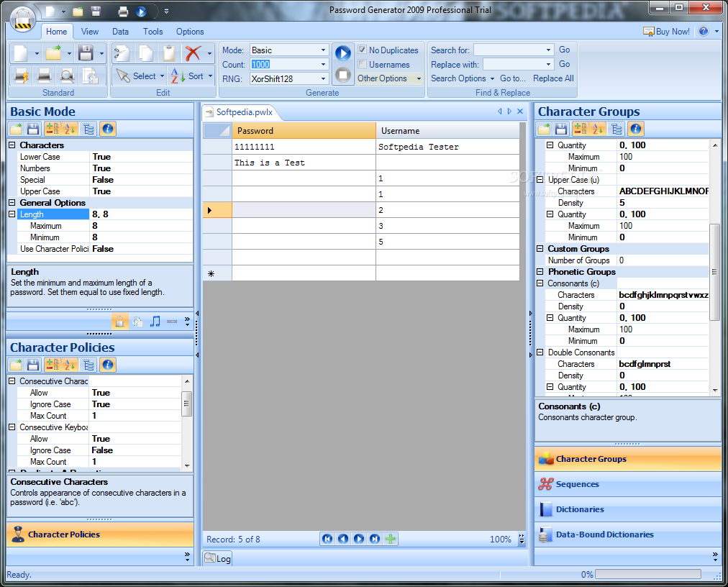Collapse the Phonetic Groups category
Screen dimensions: 728x587
[540, 272]
